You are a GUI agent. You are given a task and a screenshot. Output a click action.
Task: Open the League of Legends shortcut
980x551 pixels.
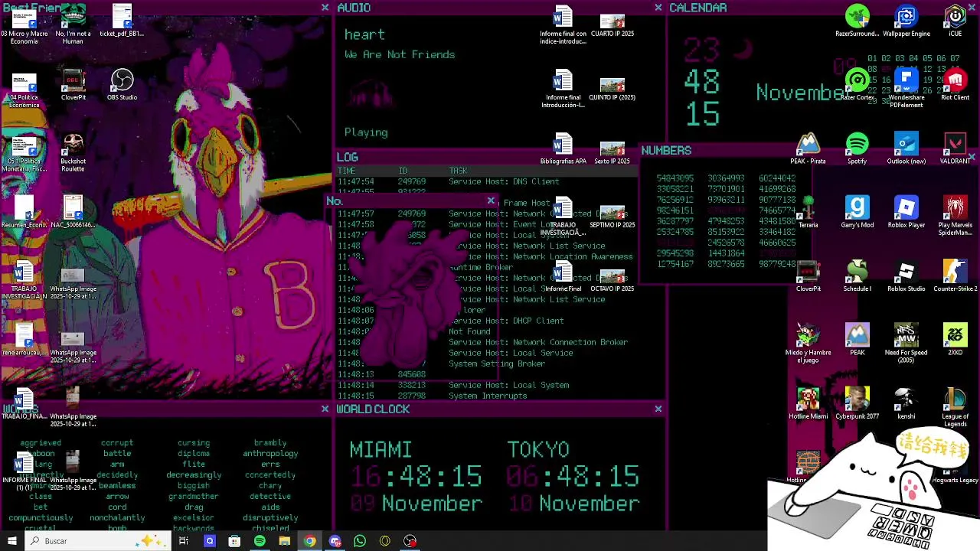[x=955, y=407]
